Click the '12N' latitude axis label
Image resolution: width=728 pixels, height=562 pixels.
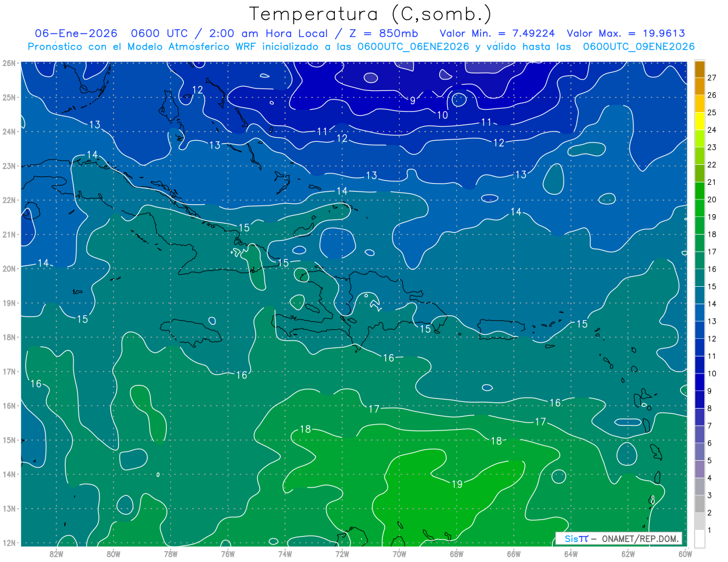[x=9, y=543]
